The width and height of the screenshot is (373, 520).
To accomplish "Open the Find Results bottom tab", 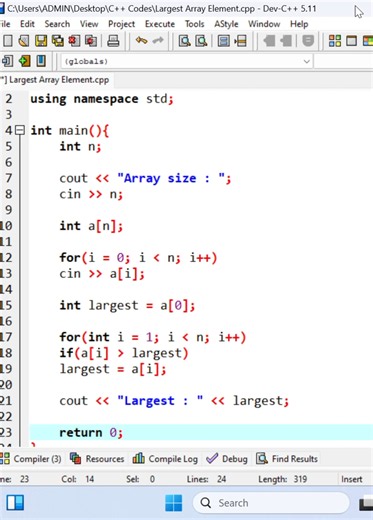I will 287,459.
